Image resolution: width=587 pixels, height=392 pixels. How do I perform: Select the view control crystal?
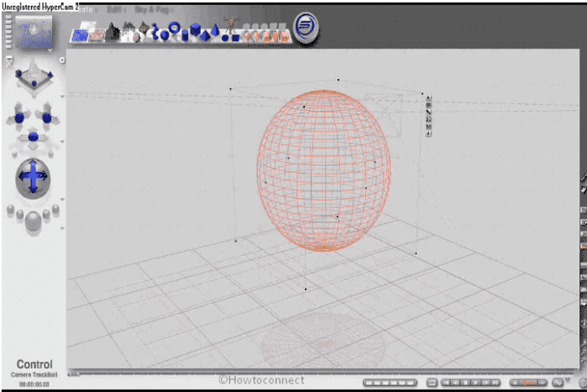(x=34, y=76)
